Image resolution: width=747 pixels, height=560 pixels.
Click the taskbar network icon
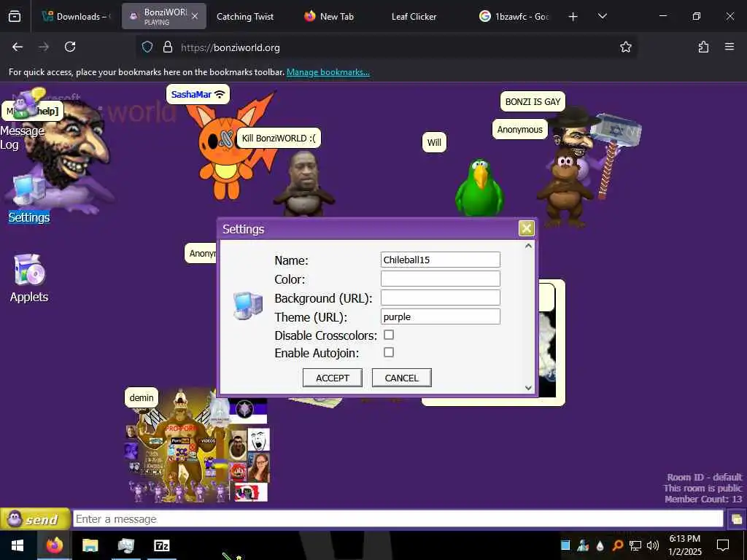[x=635, y=545]
